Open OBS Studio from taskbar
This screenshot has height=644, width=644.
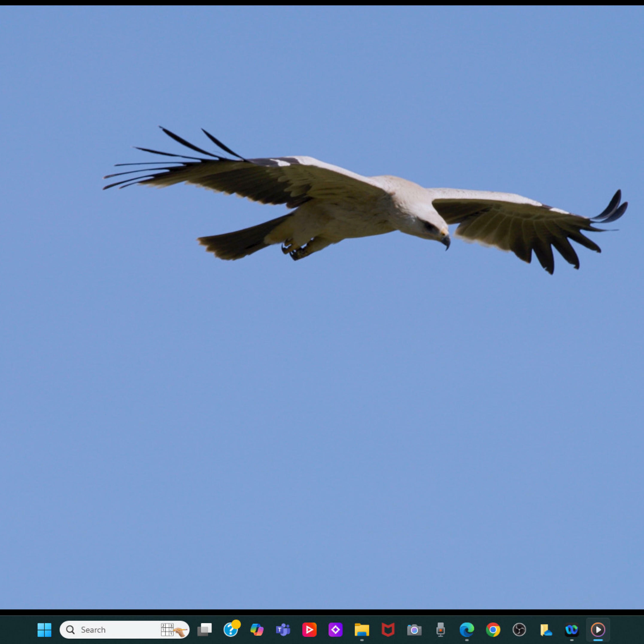[x=519, y=630]
